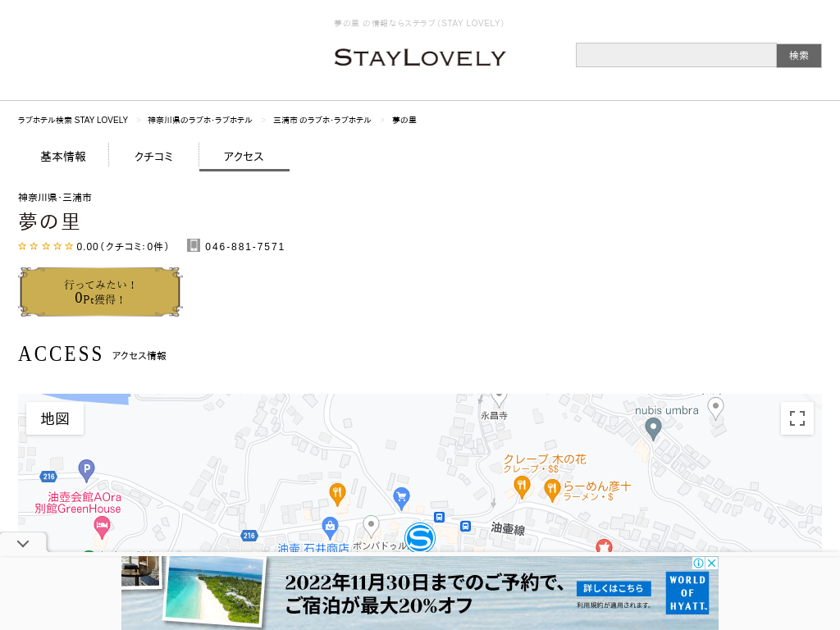Viewport: 840px width, 630px height.
Task: Click the 永昌寺 temple map pin
Action: click(499, 399)
